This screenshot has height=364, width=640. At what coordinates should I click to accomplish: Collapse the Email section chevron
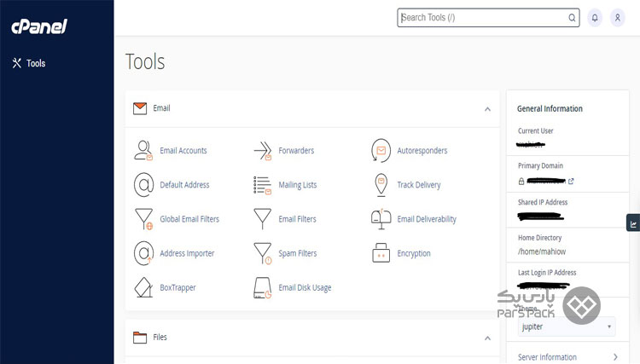487,109
